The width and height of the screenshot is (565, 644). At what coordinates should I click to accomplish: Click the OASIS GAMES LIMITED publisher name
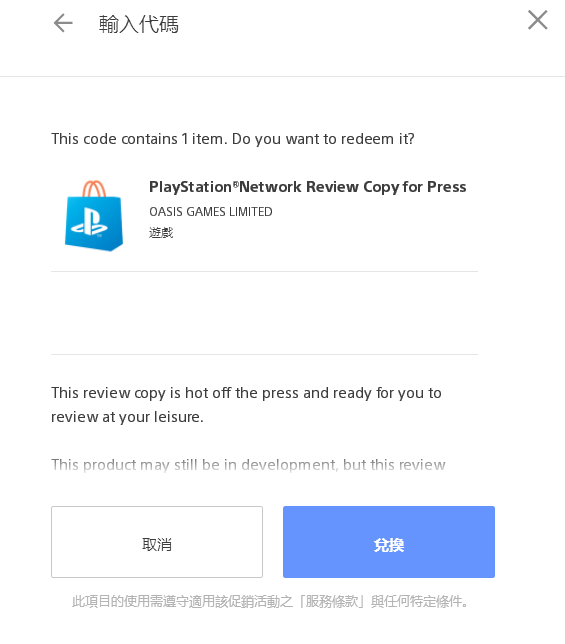coord(211,212)
